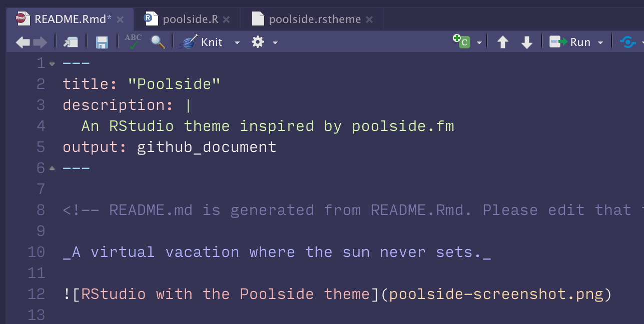
Task: Go to previous chunk arrow
Action: coord(502,42)
